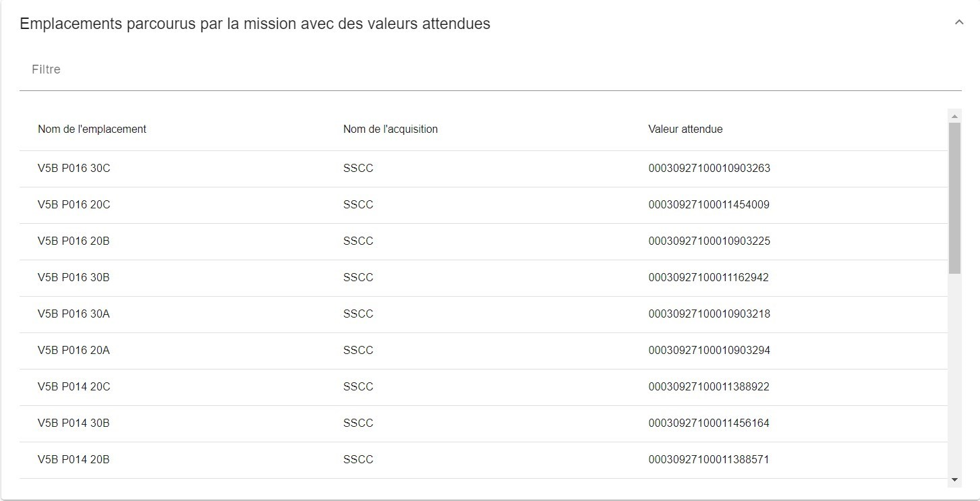Click the Filtre input field
This screenshot has height=501, width=980.
tap(490, 70)
